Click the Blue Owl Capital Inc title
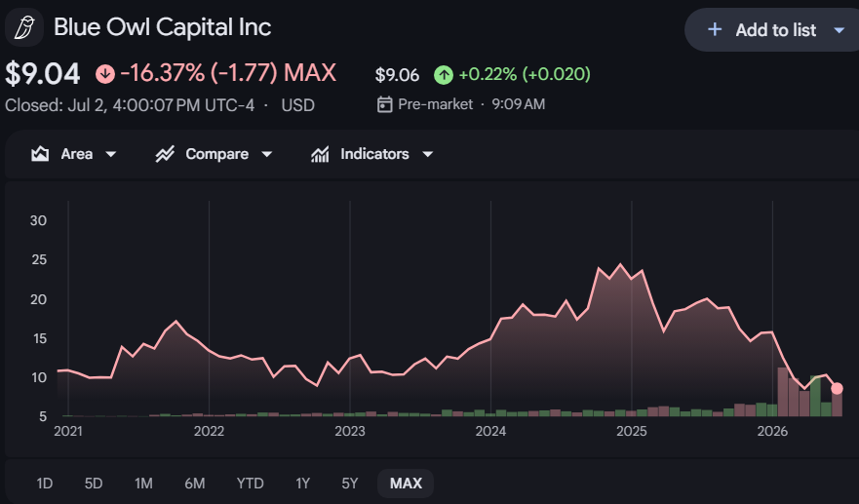Screen dimensions: 859x504 pos(162,27)
